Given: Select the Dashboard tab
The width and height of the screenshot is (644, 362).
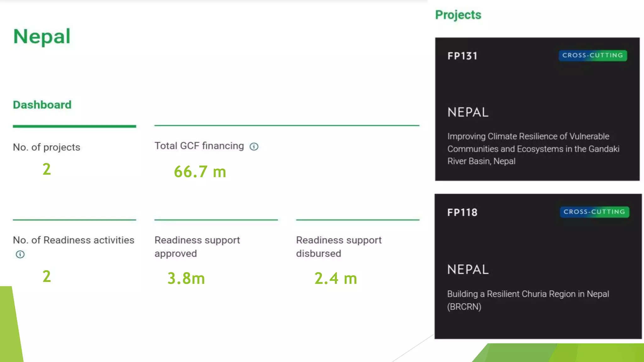Looking at the screenshot, I should pos(42,105).
